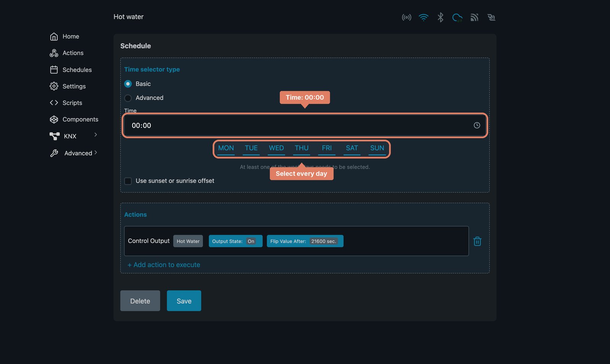This screenshot has height=364, width=610.
Task: Expand the sidebar Advanced submenu chevron
Action: 96,153
